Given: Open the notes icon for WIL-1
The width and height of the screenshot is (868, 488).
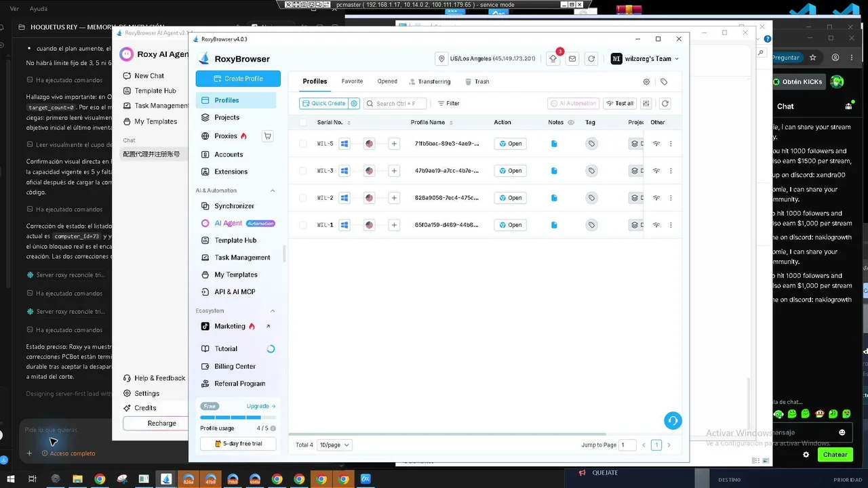Looking at the screenshot, I should click(x=554, y=225).
